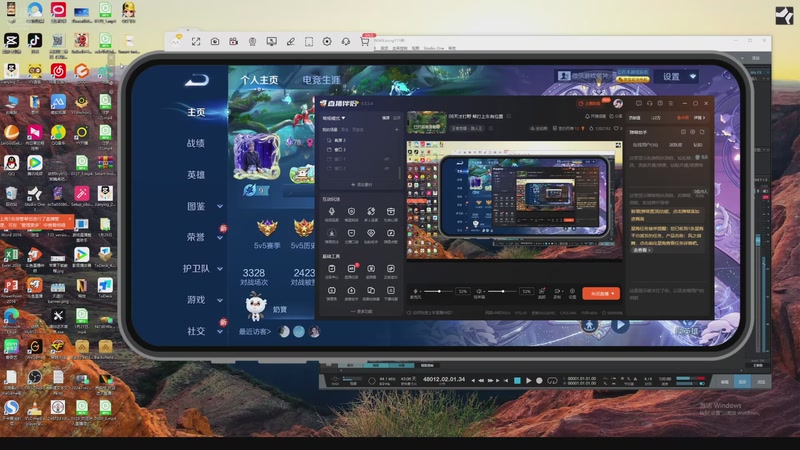Open the QQ penguin desktop shortcut
The height and width of the screenshot is (450, 800).
coord(11,165)
